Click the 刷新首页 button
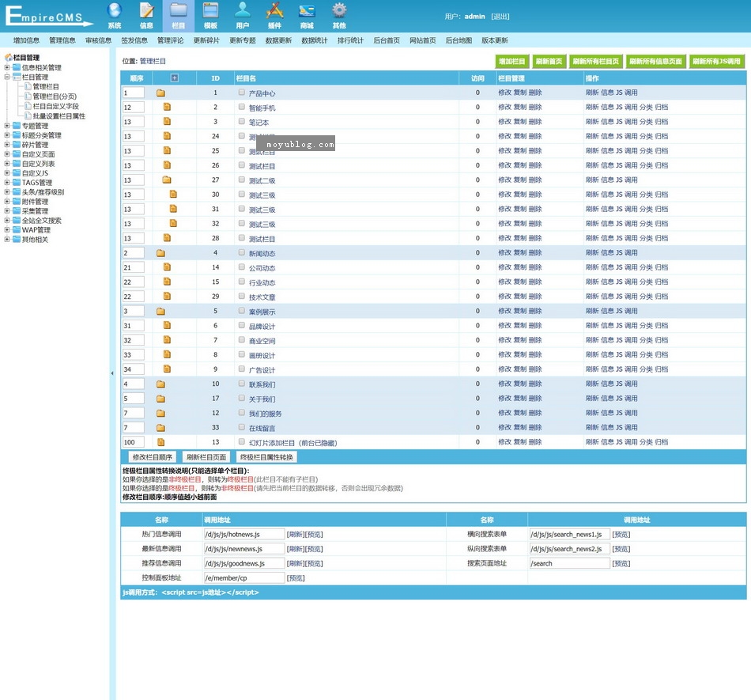 (x=549, y=62)
